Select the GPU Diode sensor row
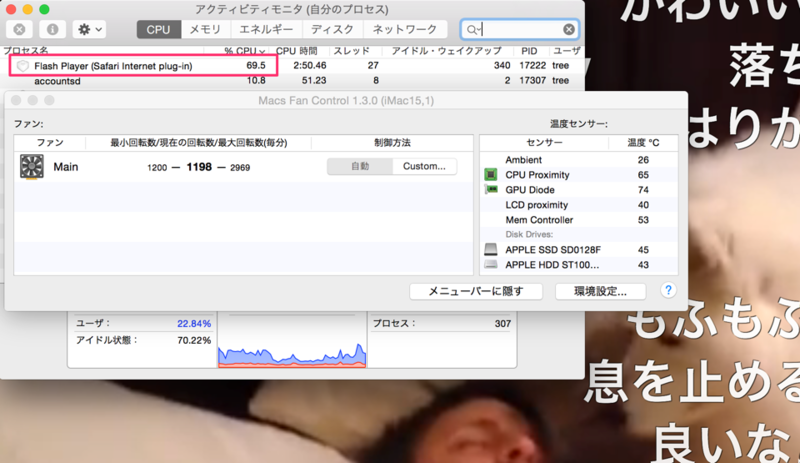The image size is (800, 463). (579, 190)
